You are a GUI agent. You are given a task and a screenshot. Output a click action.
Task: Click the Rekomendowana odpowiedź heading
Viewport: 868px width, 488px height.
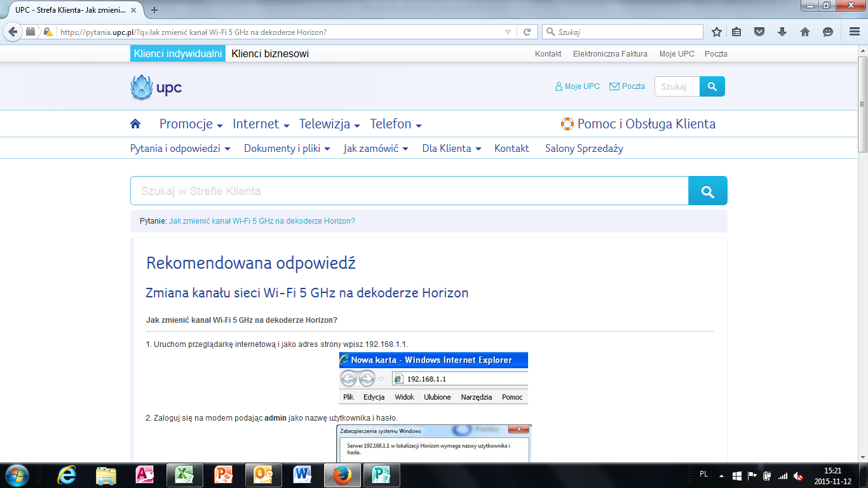tap(251, 263)
